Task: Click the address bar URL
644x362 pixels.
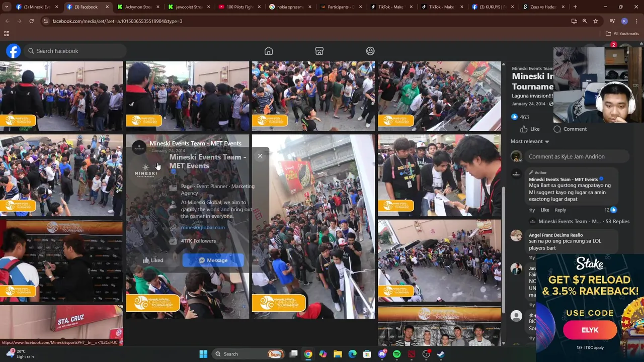Action: [117, 21]
